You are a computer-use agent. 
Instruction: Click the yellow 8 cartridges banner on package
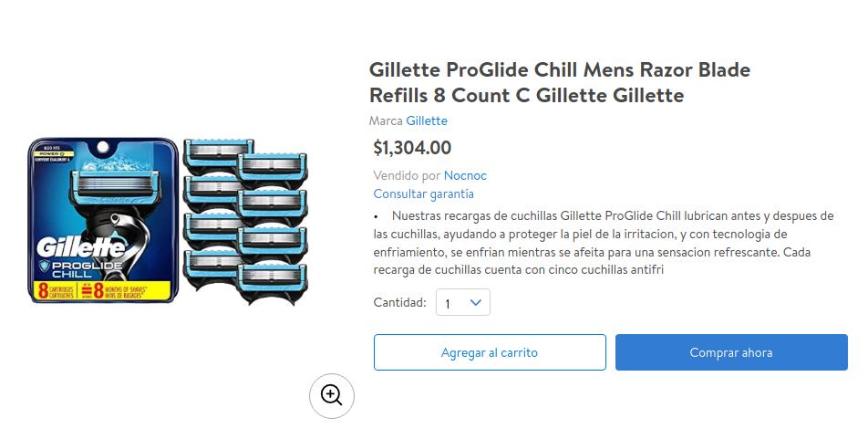[x=102, y=291]
